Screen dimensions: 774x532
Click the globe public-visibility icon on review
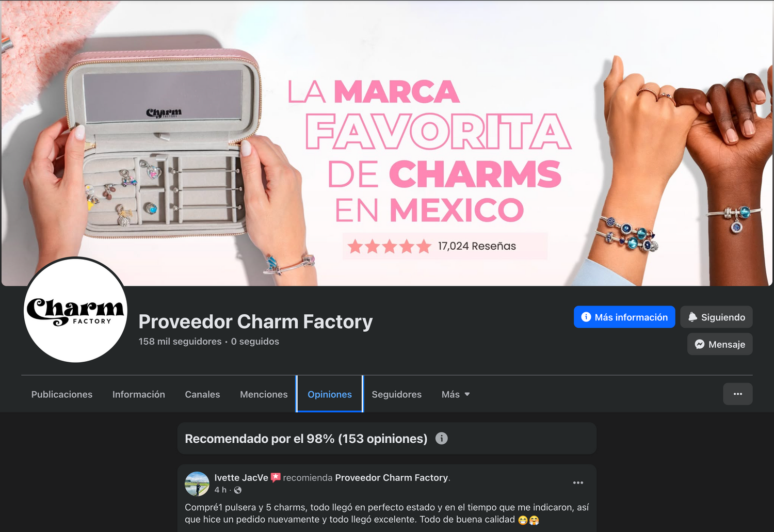pos(237,490)
